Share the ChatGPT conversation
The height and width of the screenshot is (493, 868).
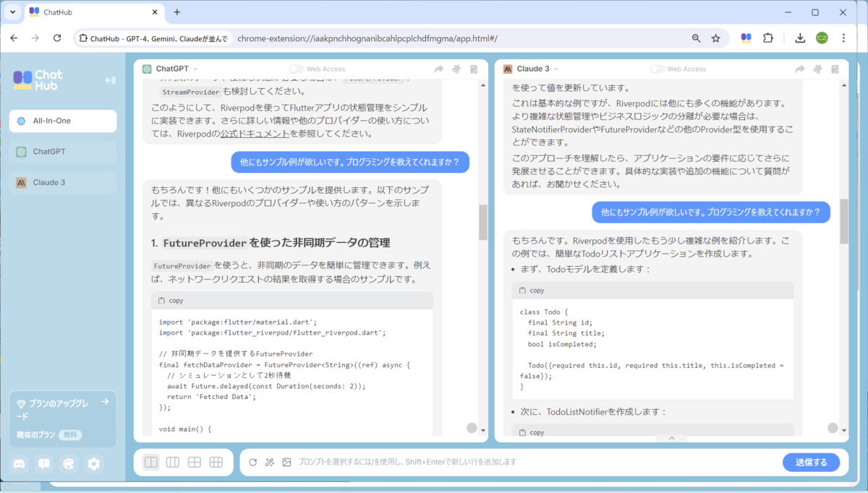[438, 69]
